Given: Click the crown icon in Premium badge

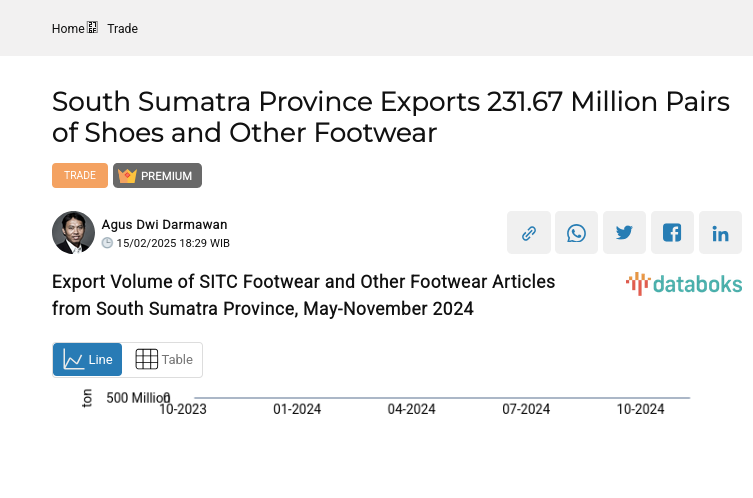Looking at the screenshot, I should point(127,176).
